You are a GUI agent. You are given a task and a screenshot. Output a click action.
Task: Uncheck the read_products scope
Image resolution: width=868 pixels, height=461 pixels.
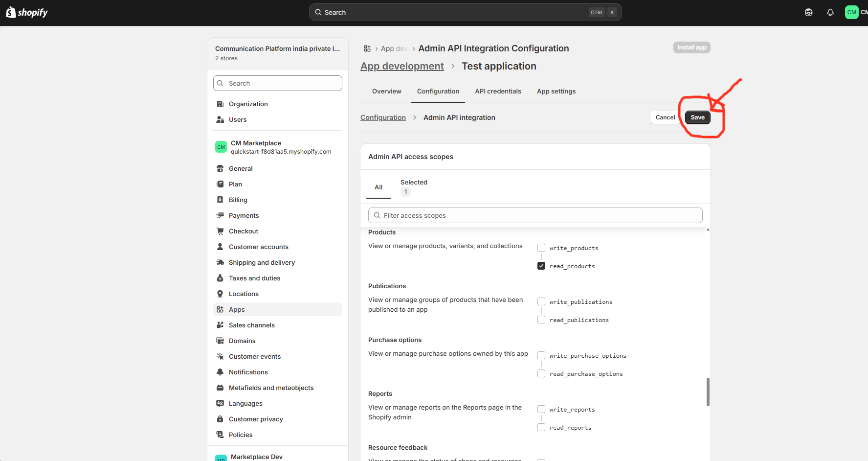pos(541,266)
